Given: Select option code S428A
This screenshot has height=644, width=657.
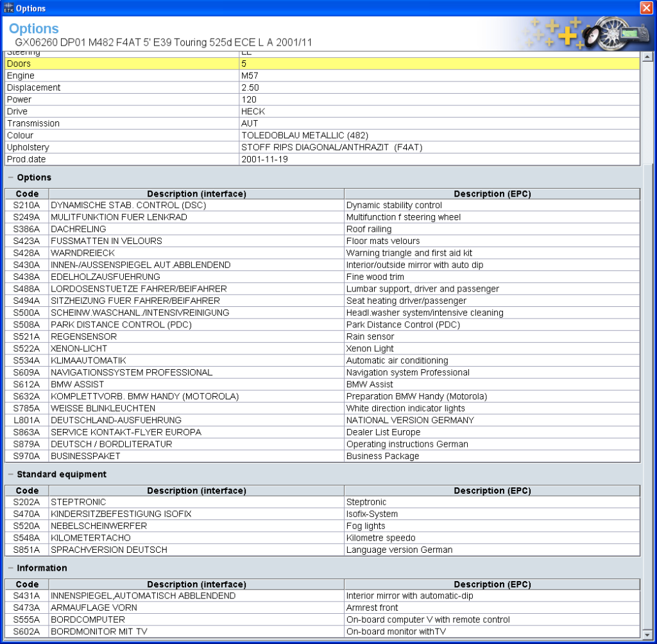Looking at the screenshot, I should (26, 253).
